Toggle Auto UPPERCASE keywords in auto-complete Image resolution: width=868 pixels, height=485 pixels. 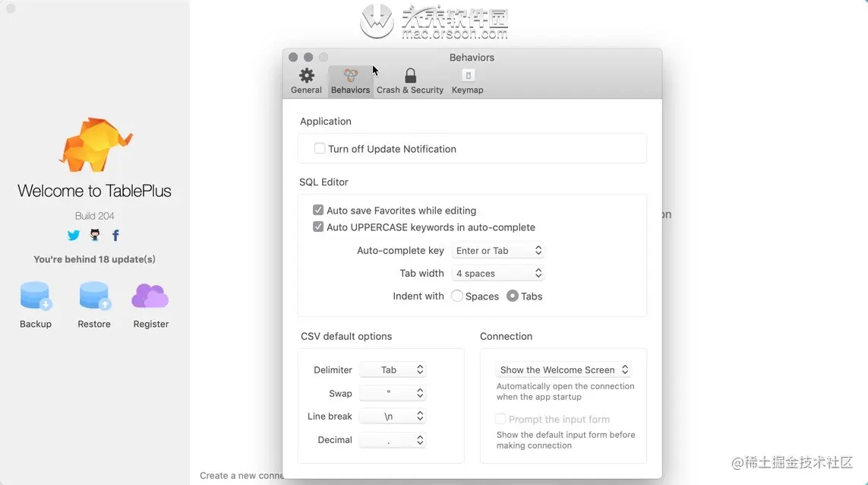tap(317, 227)
